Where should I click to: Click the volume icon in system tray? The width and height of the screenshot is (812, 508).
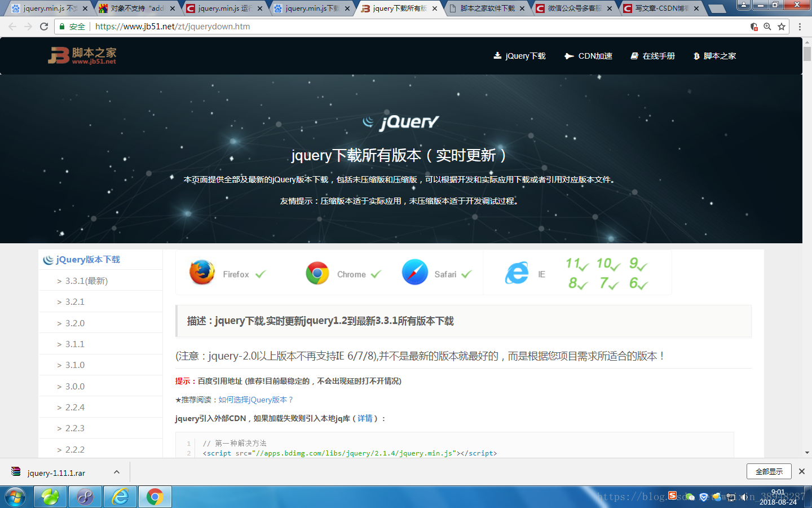point(744,497)
